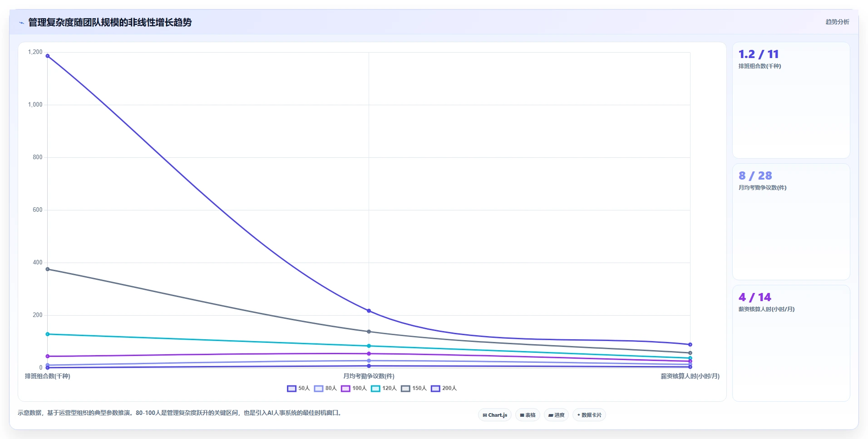Open the 月均考勤争议数 8 / 28 card
Viewport: 868px width, 439px height.
(x=791, y=222)
